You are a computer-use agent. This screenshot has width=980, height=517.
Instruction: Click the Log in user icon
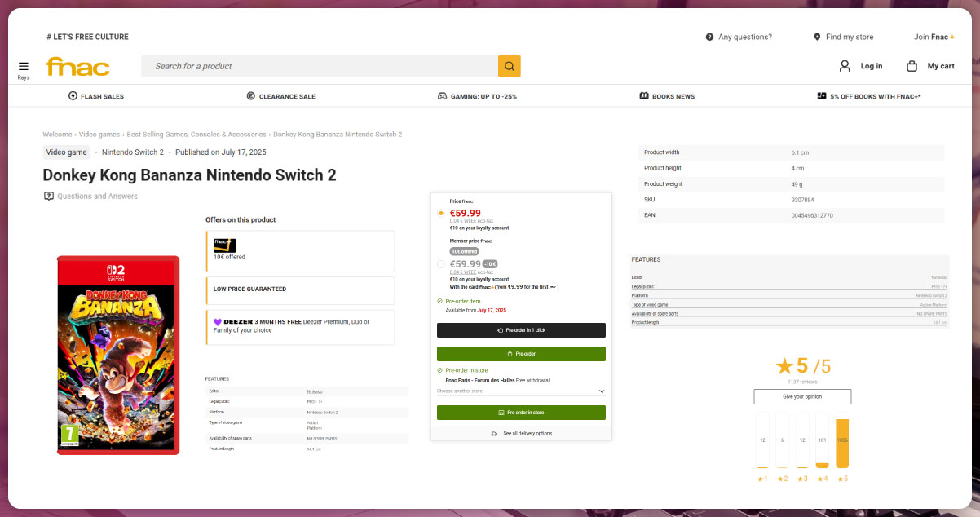pyautogui.click(x=845, y=66)
